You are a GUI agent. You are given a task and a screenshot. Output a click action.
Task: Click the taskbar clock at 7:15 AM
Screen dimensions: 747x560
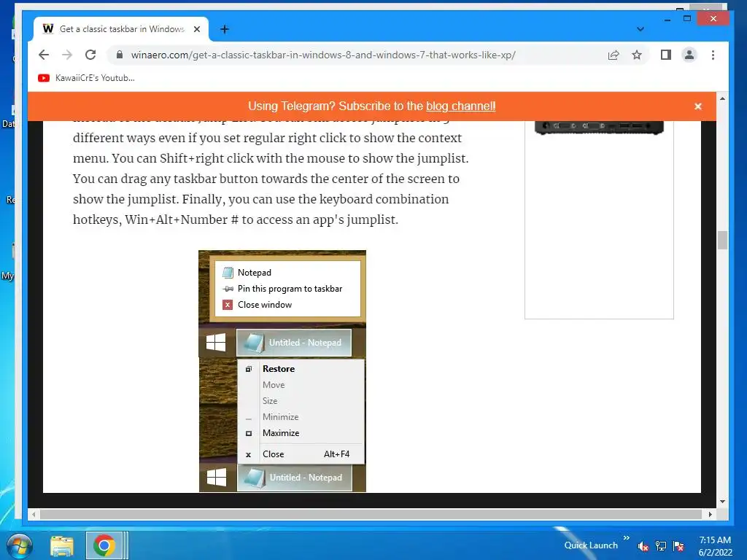pos(715,546)
